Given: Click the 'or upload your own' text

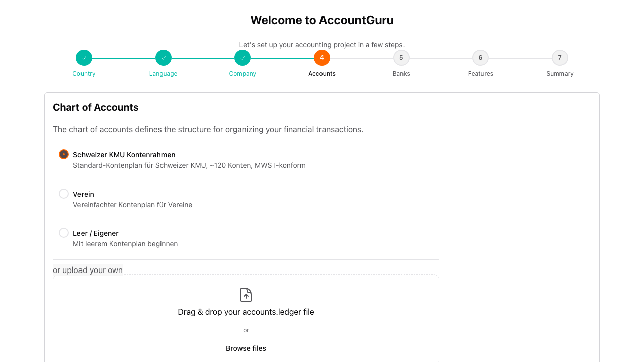Looking at the screenshot, I should [x=88, y=270].
